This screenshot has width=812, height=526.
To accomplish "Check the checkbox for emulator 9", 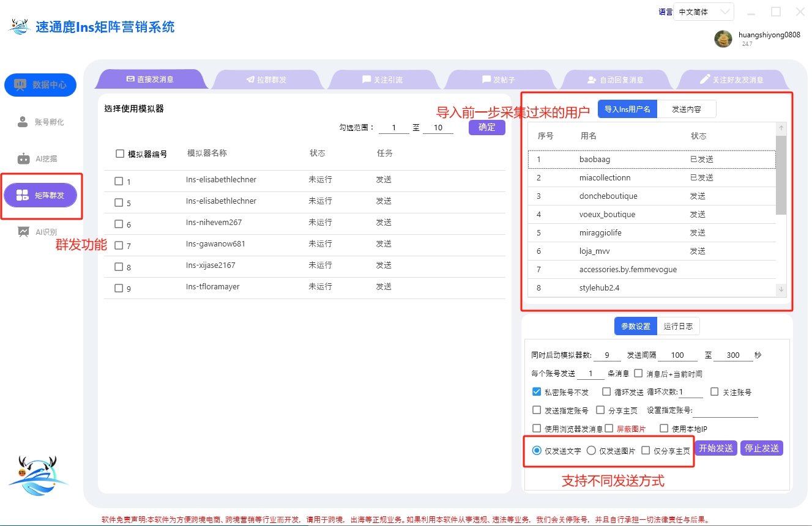I will click(119, 288).
